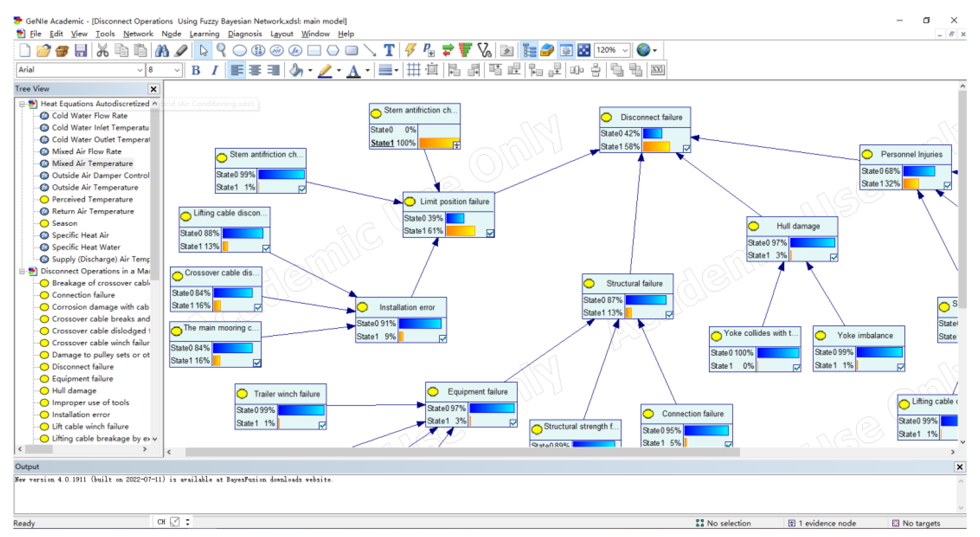Open the zoom level 120% dropdown
Viewport: 980px width, 537px height.
pyautogui.click(x=625, y=50)
